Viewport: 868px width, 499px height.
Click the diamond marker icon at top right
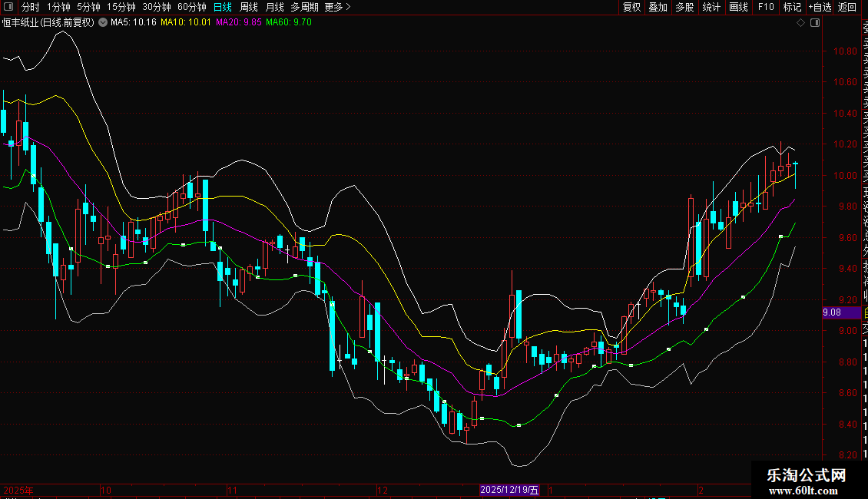coord(800,23)
